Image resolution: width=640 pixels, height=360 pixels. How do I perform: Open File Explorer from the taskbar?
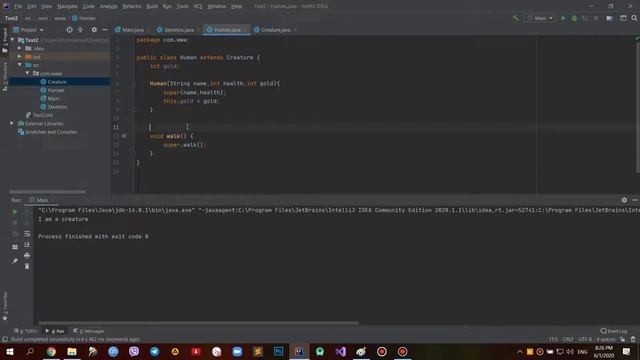[72, 351]
